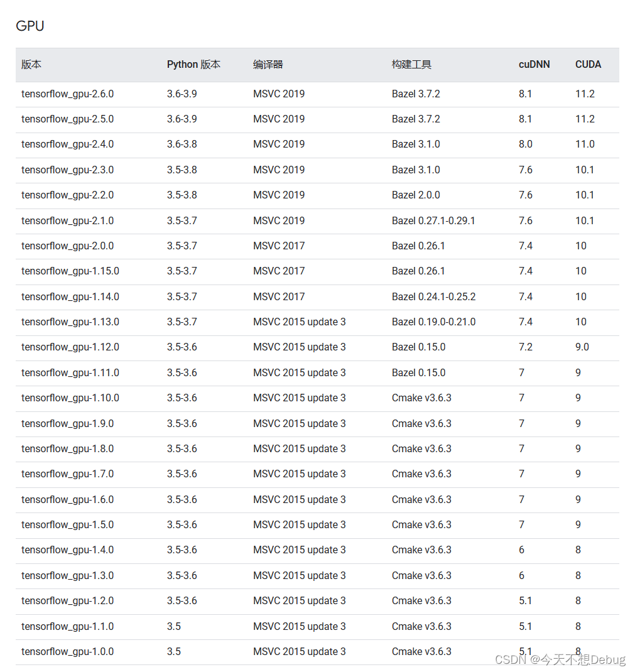Click cuDNN 7.2 value for tensorflow_gpu-1.12.0
The height and width of the screenshot is (672, 635).
coord(525,347)
